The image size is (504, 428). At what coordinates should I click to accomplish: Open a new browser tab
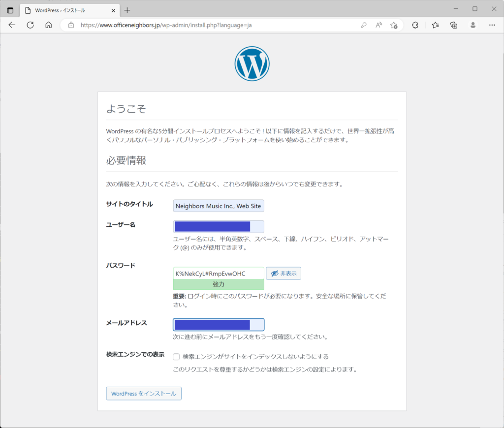(127, 10)
